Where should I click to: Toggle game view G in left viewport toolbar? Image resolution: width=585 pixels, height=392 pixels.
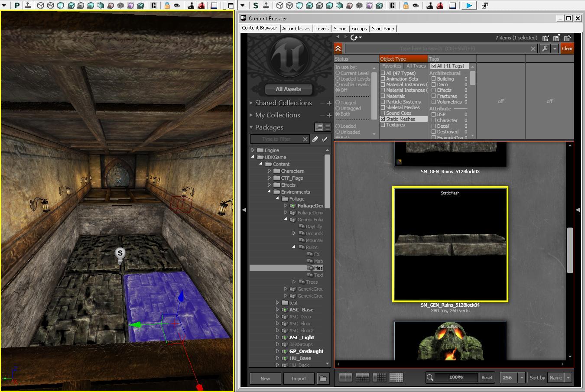point(153,6)
